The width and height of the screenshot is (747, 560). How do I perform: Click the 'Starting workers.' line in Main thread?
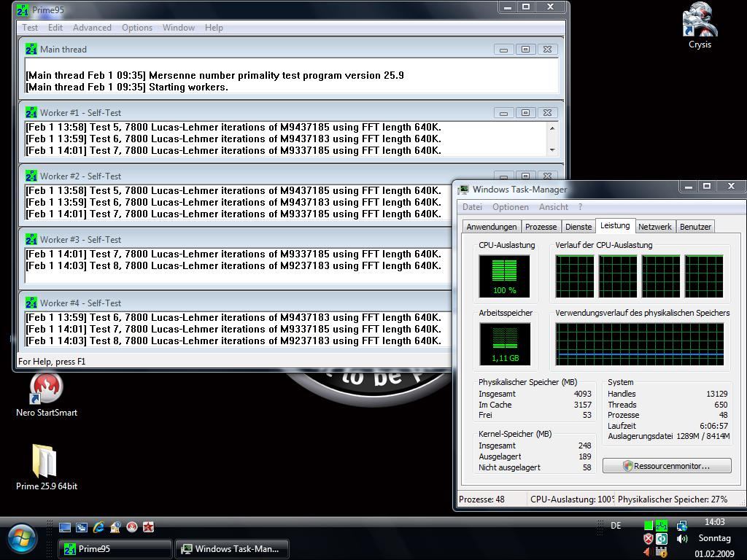coord(127,87)
